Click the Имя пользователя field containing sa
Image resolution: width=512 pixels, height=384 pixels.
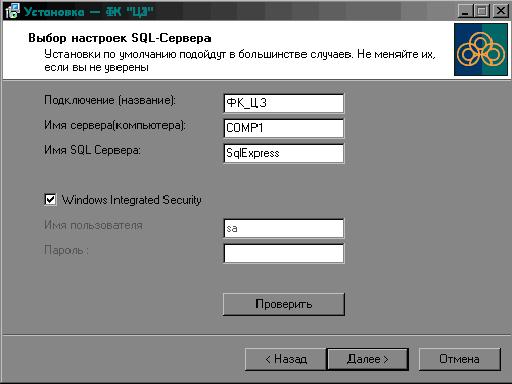point(284,228)
